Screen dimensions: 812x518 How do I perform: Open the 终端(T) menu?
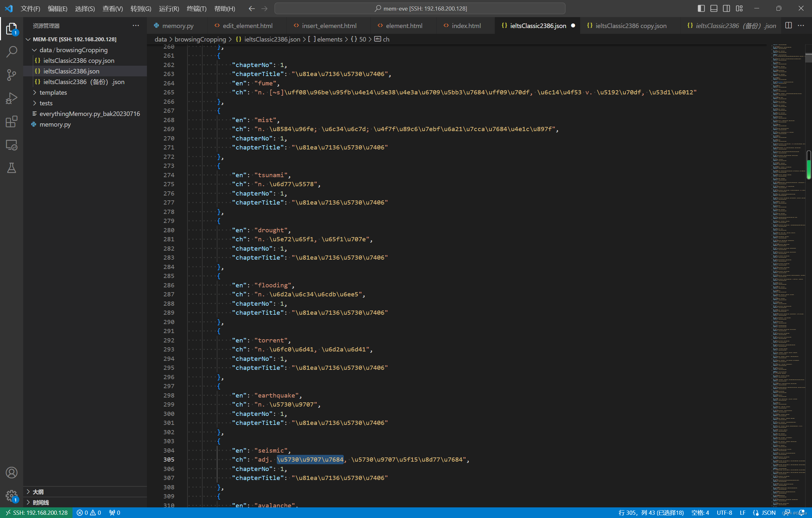(x=197, y=8)
